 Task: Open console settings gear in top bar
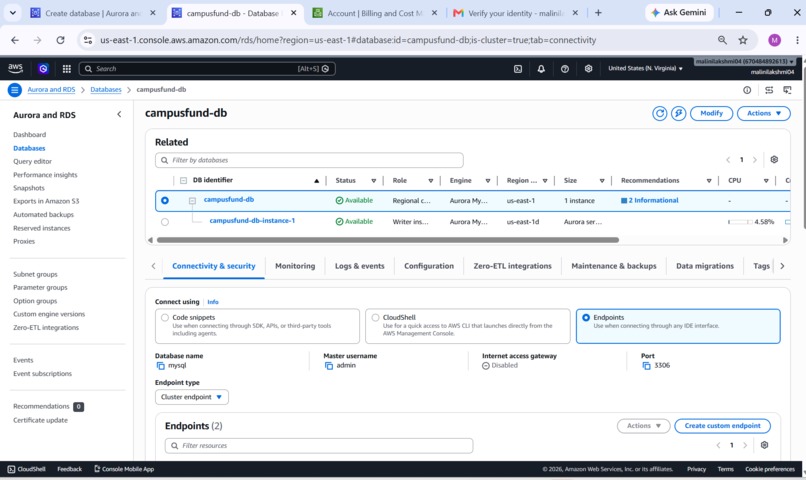(x=589, y=69)
